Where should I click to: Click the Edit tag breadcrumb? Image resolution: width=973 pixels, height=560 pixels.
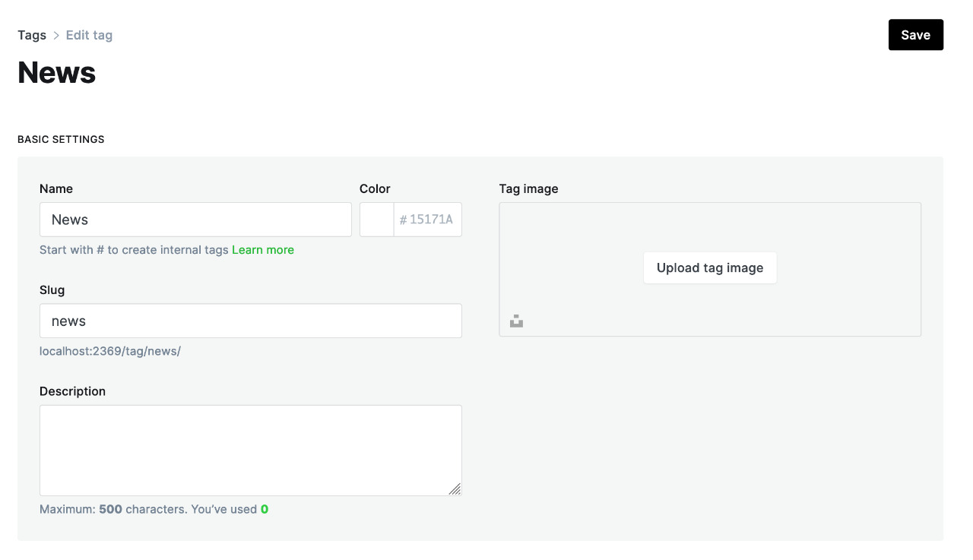coord(89,35)
